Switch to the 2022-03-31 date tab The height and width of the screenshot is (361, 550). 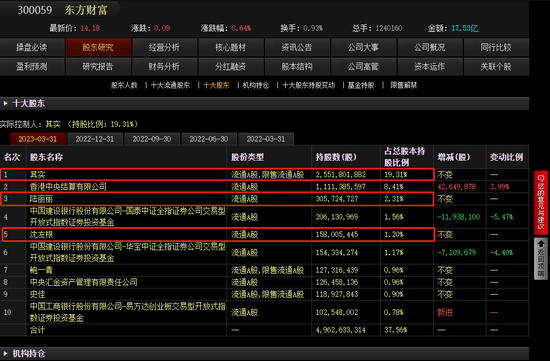(x=266, y=139)
